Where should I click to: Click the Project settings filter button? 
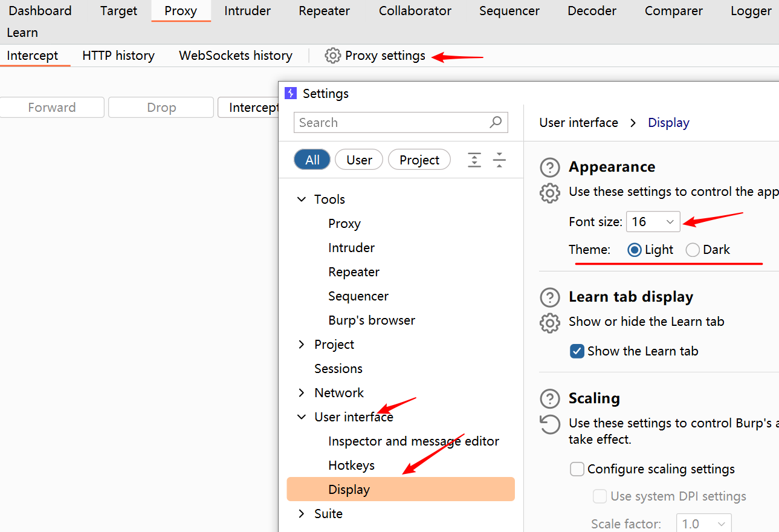click(x=419, y=160)
